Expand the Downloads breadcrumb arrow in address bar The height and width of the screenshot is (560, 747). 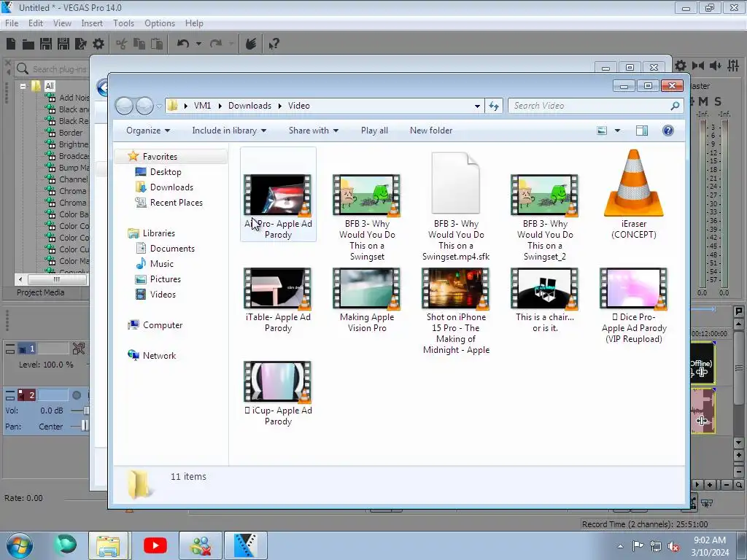point(279,106)
